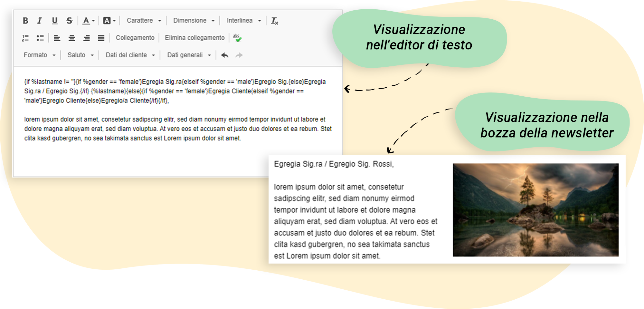
Task: Toggle underline formatting
Action: tap(55, 21)
